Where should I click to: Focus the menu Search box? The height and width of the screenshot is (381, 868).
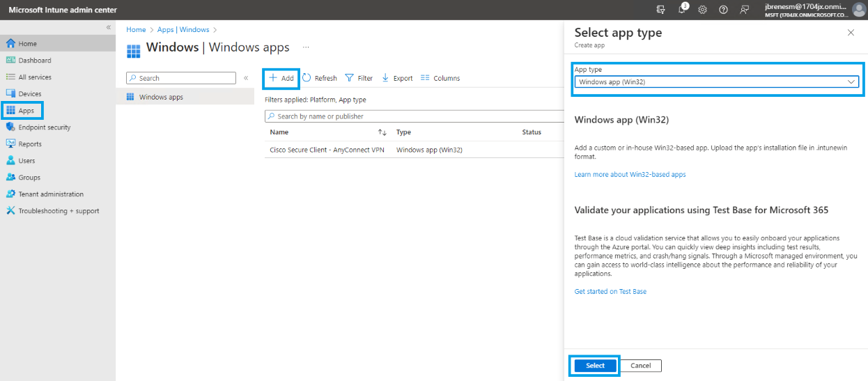click(x=181, y=78)
